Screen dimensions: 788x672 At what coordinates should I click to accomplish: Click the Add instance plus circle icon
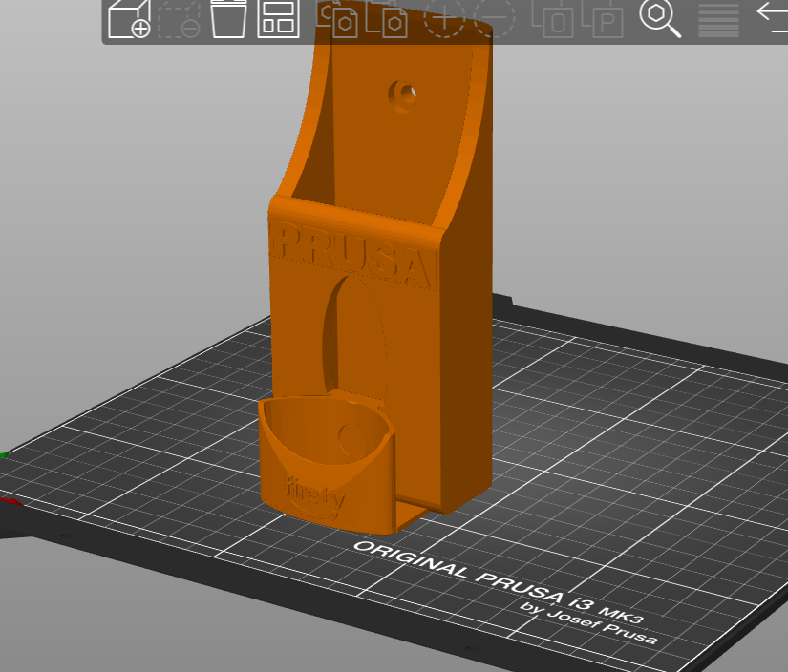pyautogui.click(x=445, y=18)
